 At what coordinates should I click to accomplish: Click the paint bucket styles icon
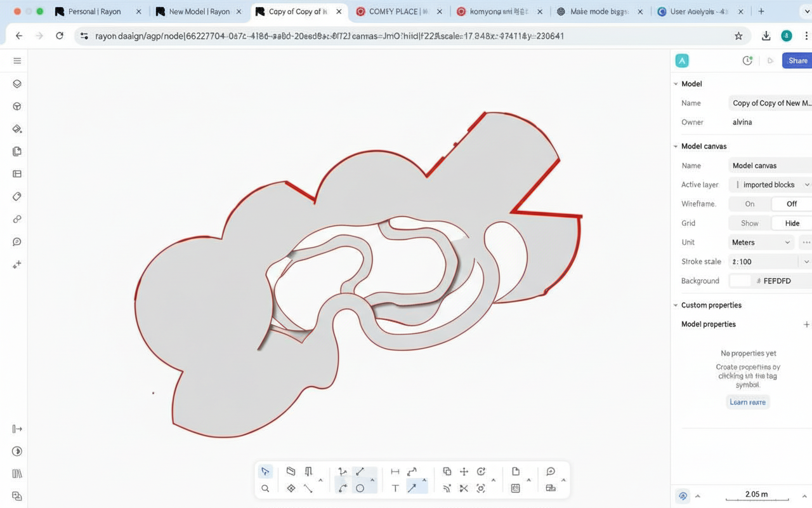coord(17,129)
